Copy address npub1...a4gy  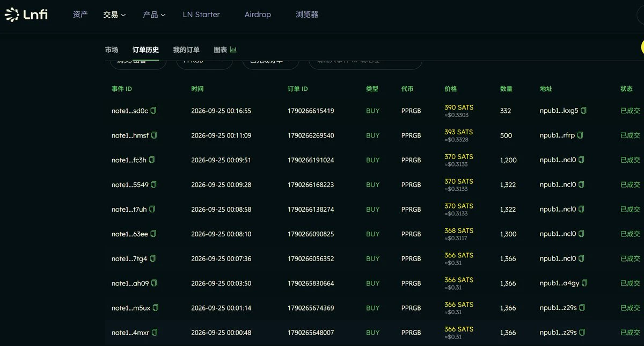584,283
